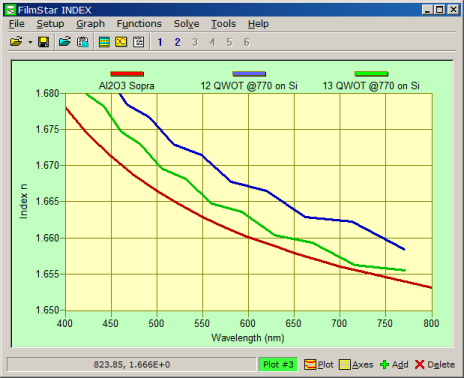The width and height of the screenshot is (464, 378).
Task: Switch to plot number 2
Action: coord(177,42)
